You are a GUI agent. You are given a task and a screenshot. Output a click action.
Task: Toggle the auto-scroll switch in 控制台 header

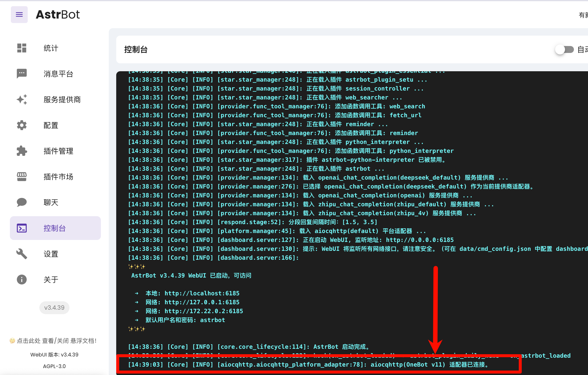tap(564, 49)
